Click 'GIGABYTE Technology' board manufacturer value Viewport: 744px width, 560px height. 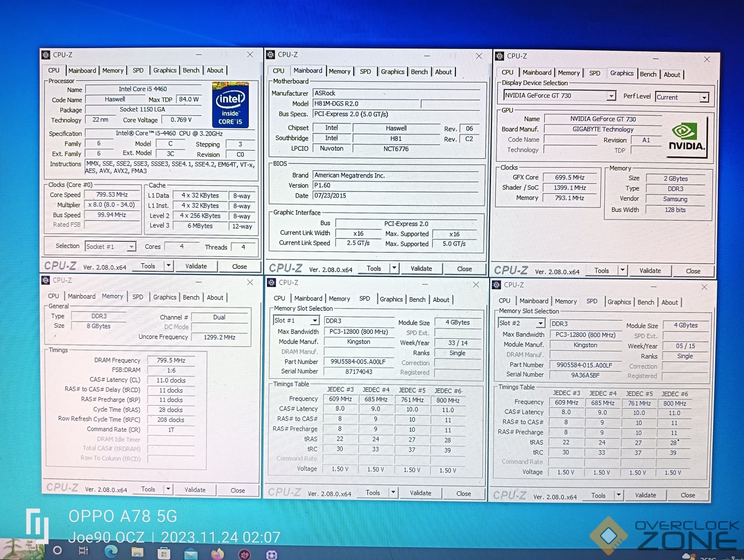point(603,129)
